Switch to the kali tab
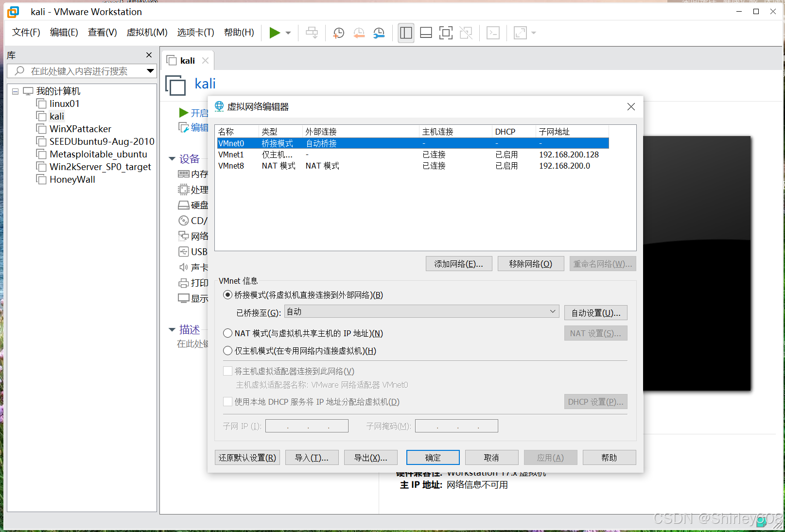This screenshot has height=532, width=785. [x=187, y=61]
